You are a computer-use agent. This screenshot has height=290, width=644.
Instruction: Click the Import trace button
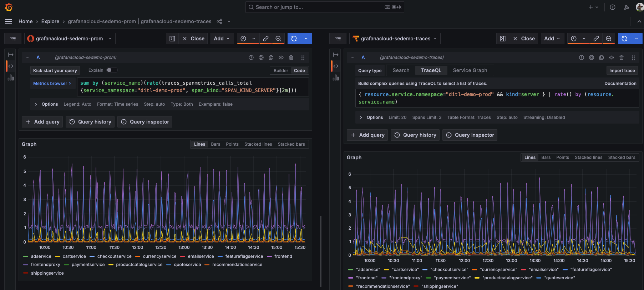pyautogui.click(x=622, y=71)
